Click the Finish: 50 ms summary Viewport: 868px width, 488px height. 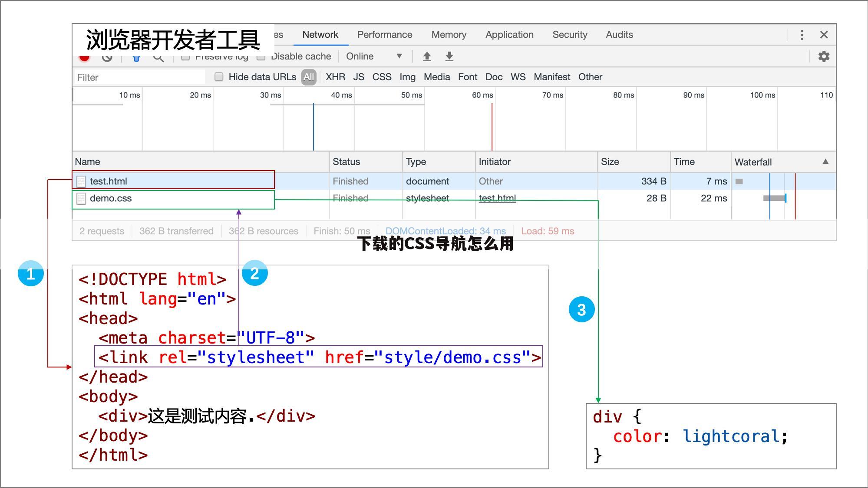342,231
